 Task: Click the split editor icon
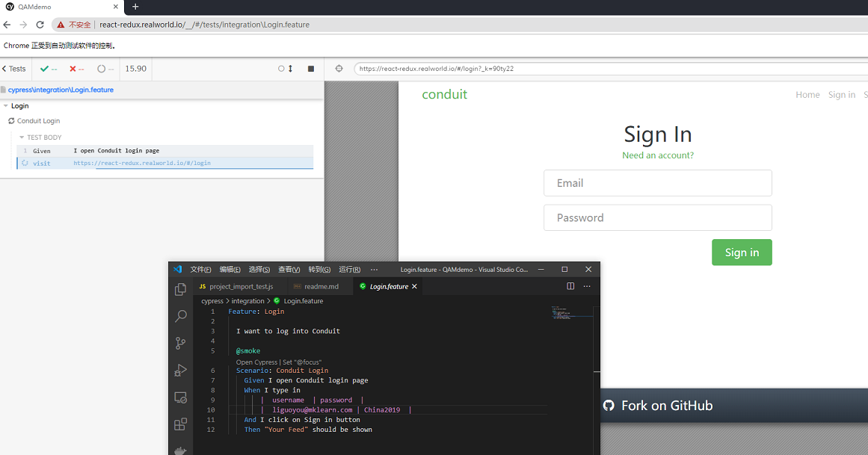pyautogui.click(x=570, y=286)
